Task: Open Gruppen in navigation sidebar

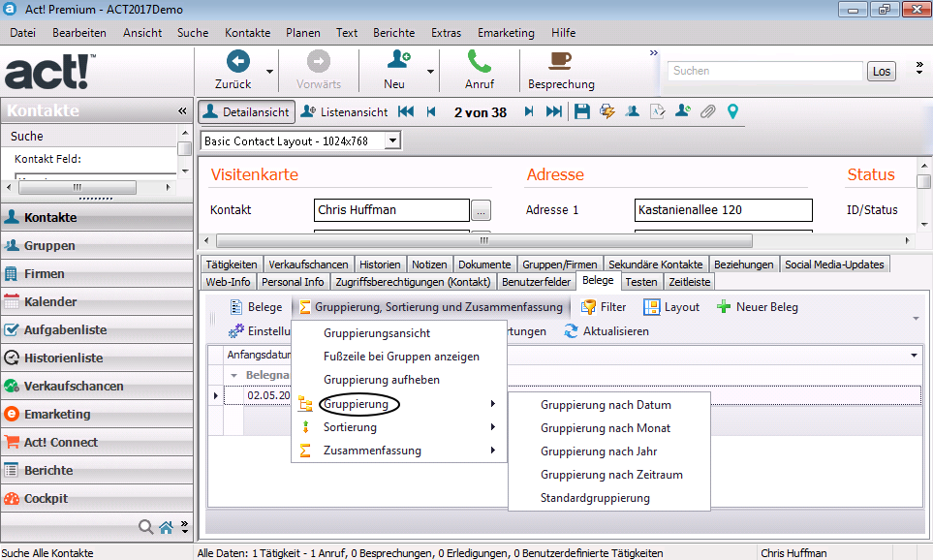Action: click(97, 245)
